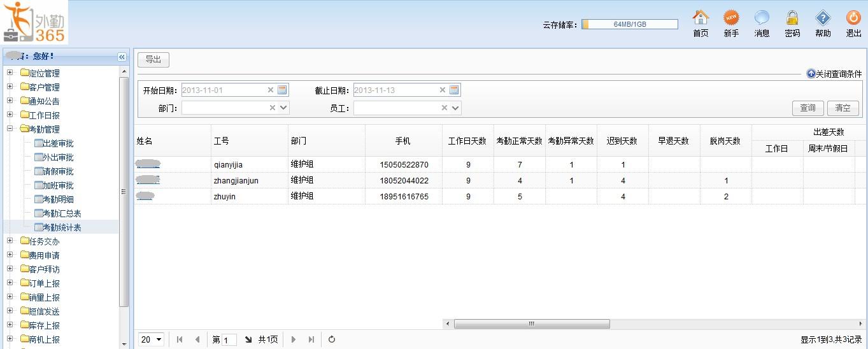Image resolution: width=868 pixels, height=349 pixels.
Task: Click the page number input field
Action: point(229,340)
